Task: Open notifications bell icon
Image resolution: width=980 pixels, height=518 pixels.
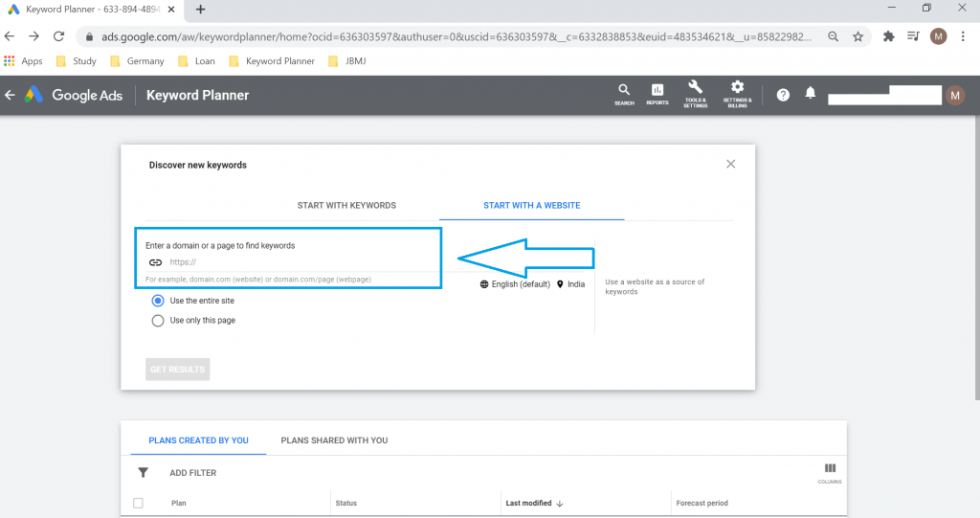Action: point(811,93)
